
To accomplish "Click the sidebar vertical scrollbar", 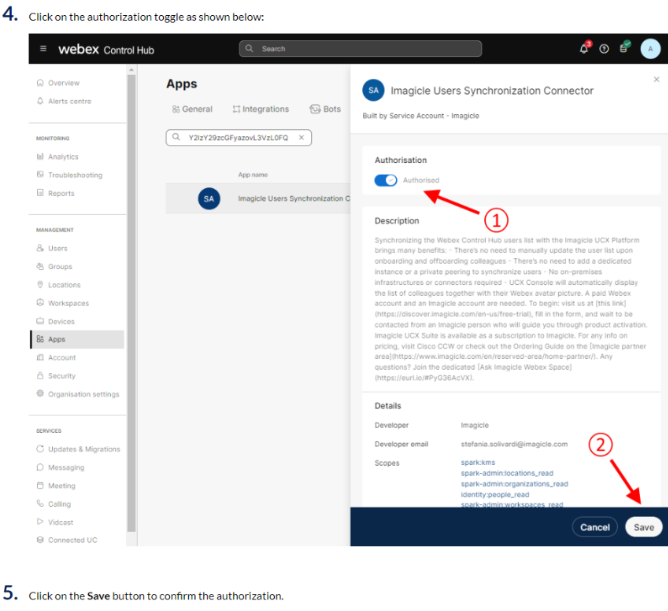I will pyautogui.click(x=131, y=300).
